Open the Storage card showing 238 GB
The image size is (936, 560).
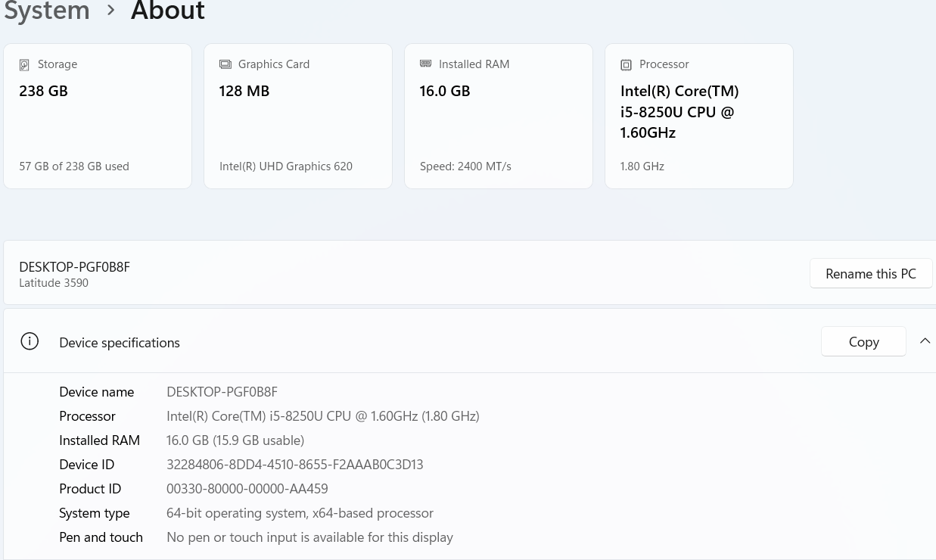click(98, 116)
